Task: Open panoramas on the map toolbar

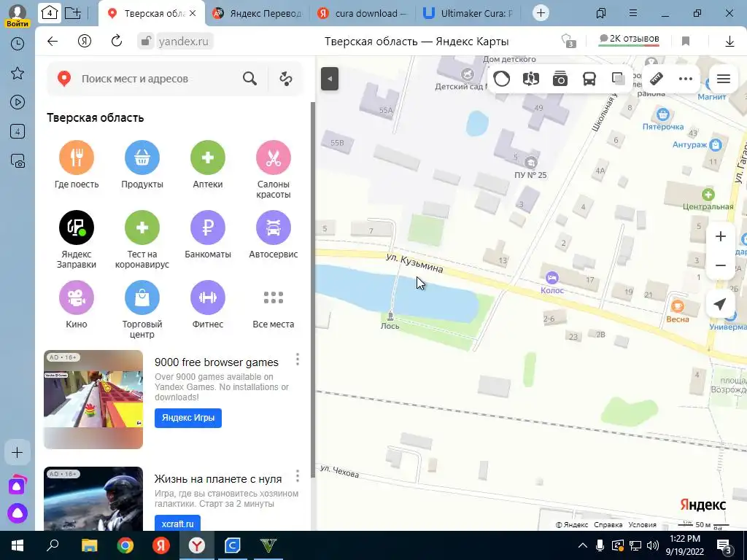Action: click(531, 79)
